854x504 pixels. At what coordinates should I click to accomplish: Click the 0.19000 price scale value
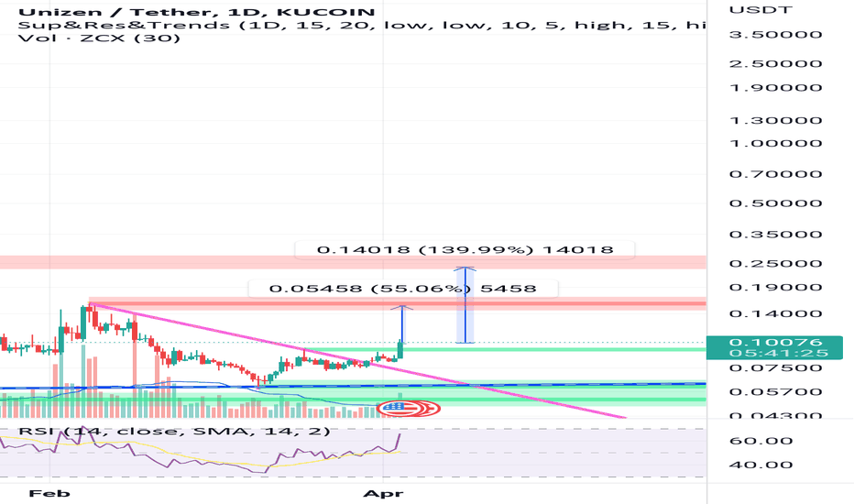tap(775, 288)
